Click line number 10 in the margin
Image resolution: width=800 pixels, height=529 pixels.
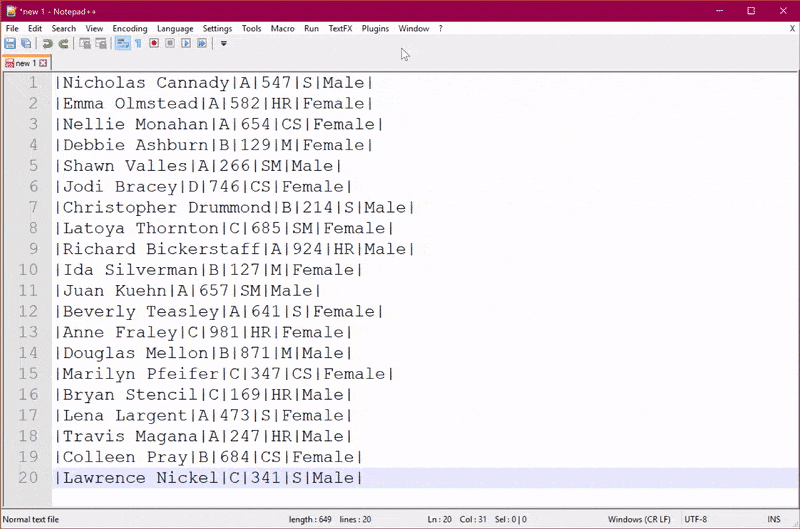(29, 270)
